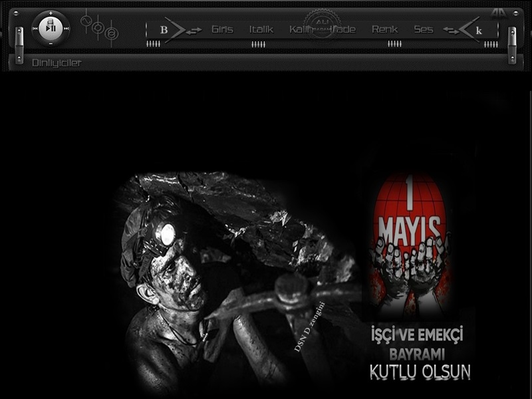Open the Renk color option

point(384,29)
